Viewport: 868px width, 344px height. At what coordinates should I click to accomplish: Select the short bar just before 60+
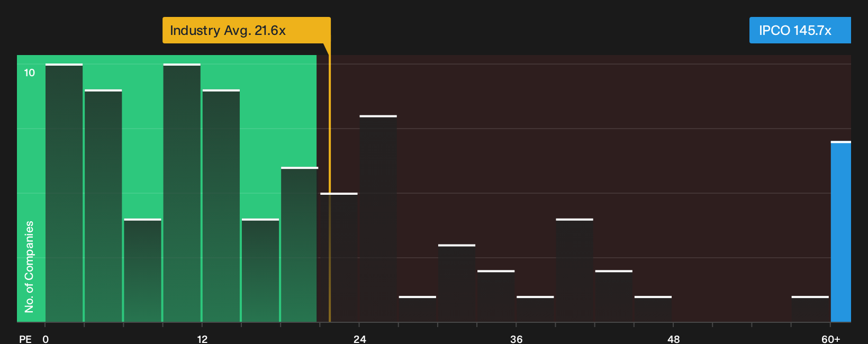(x=810, y=309)
